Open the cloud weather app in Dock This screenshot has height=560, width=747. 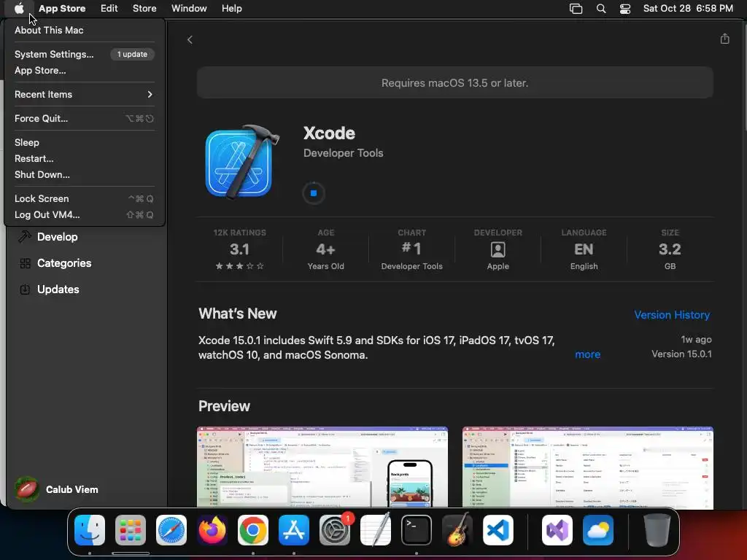[598, 530]
